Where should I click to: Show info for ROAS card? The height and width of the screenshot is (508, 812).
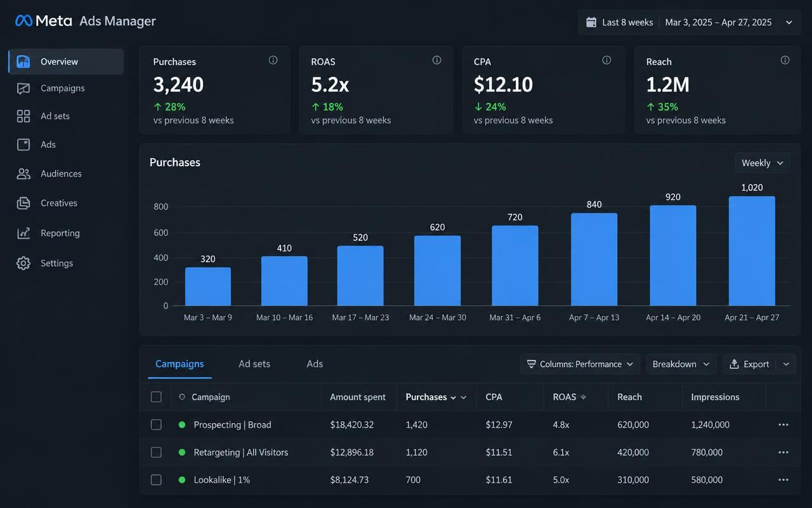pyautogui.click(x=437, y=60)
